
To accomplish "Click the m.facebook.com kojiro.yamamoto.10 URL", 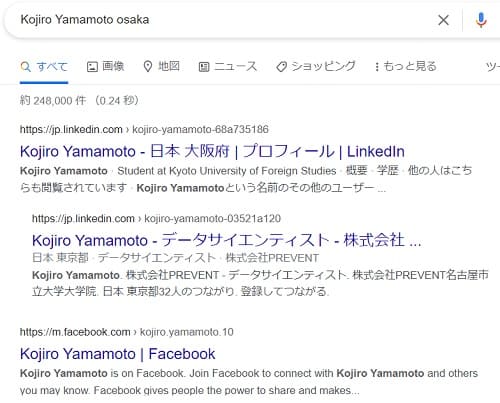I will coord(127,332).
